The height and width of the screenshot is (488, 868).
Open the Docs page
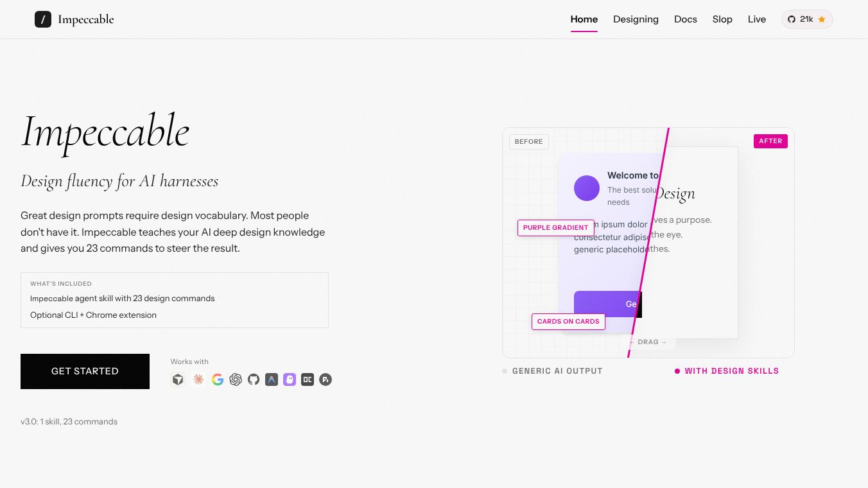tap(685, 19)
